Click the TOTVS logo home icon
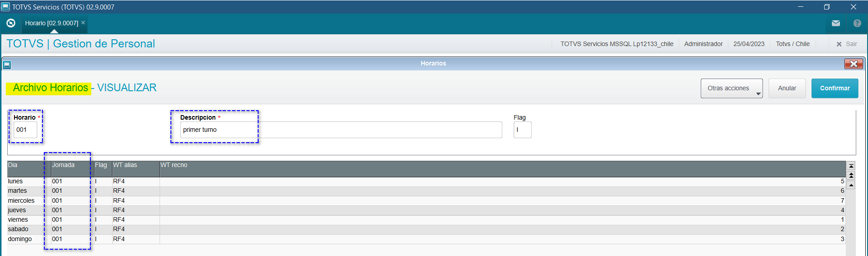This screenshot has width=868, height=256. (x=11, y=23)
